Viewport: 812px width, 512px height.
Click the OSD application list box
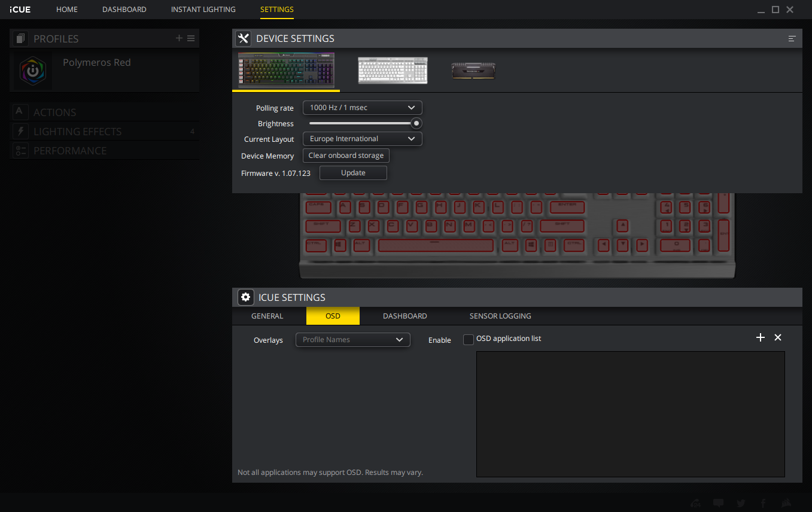click(x=631, y=414)
